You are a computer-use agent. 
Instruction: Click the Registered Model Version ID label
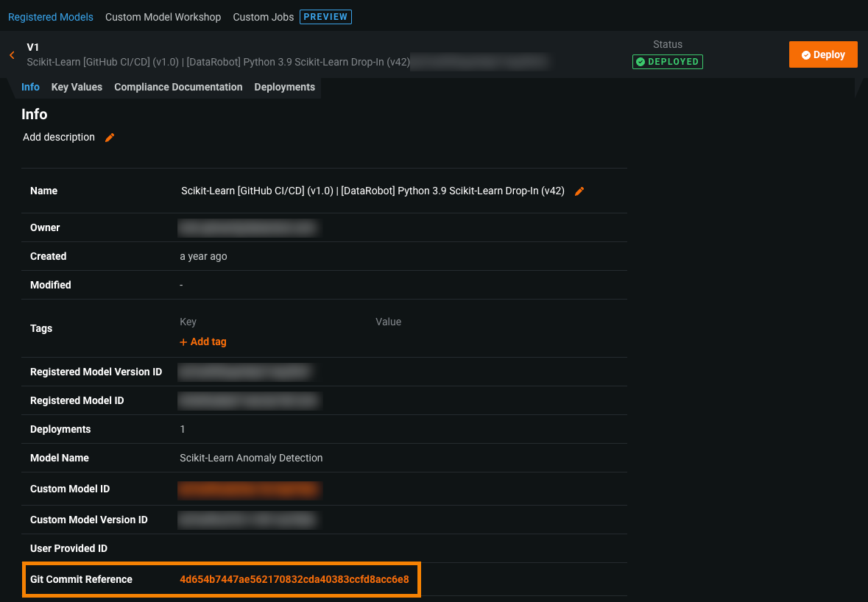96,372
